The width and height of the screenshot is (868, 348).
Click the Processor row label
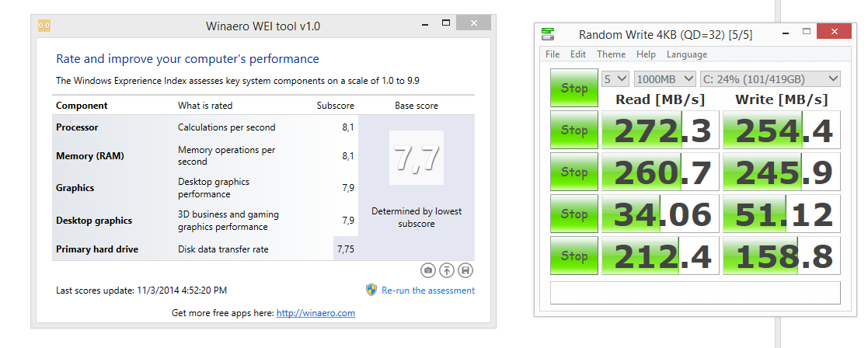(x=77, y=127)
